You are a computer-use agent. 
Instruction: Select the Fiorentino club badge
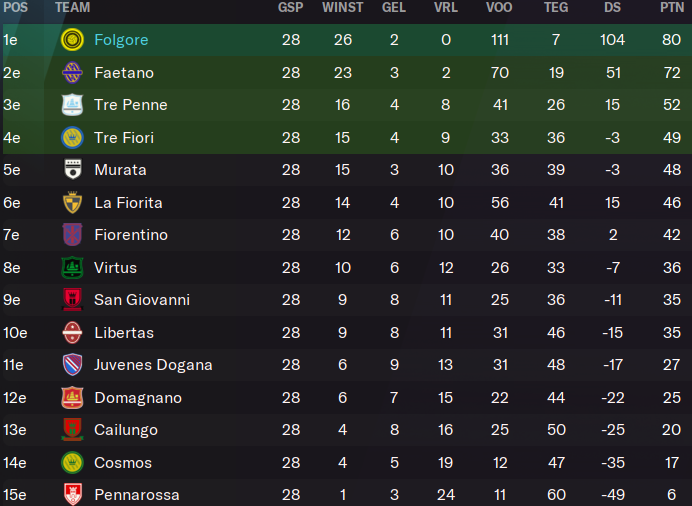pos(72,235)
